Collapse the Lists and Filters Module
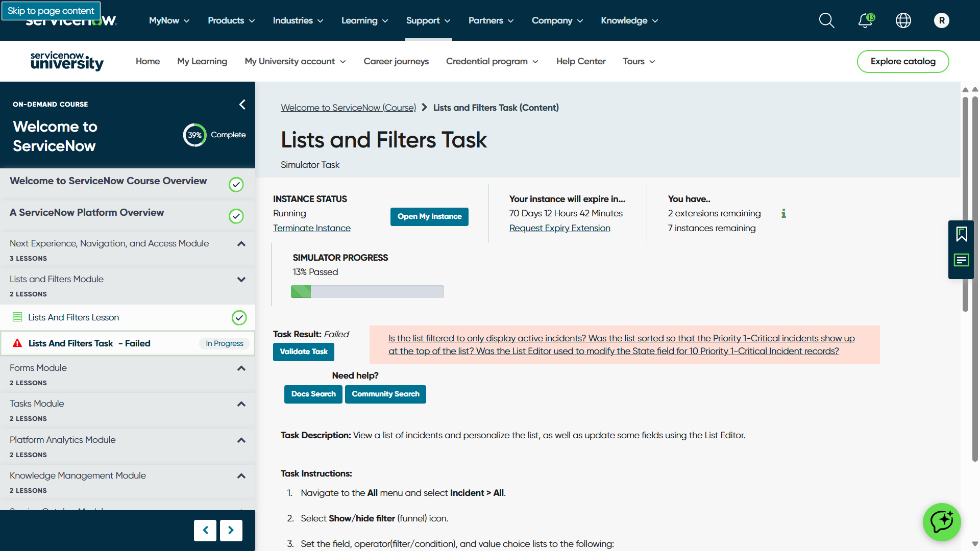The image size is (980, 551). 241,280
